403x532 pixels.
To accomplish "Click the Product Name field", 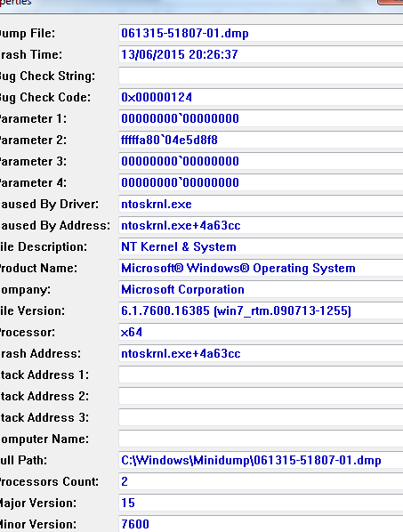I will click(x=261, y=268).
